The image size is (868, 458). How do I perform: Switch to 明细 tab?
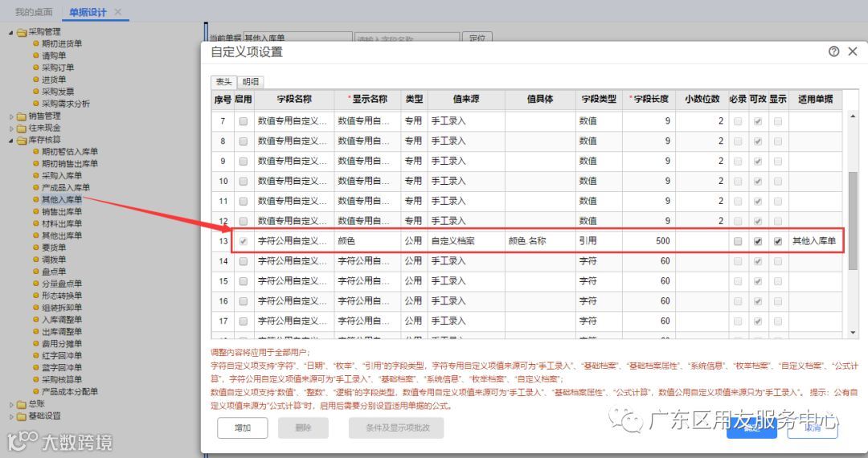coord(251,82)
